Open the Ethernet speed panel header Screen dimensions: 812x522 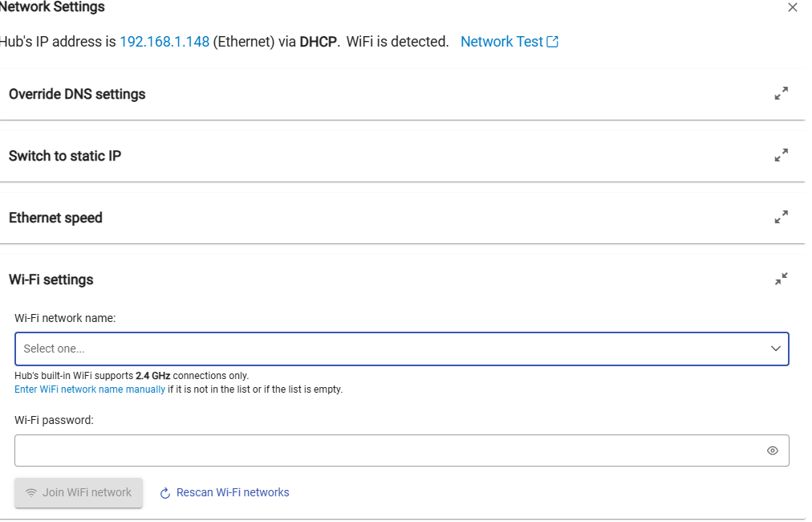coord(55,218)
